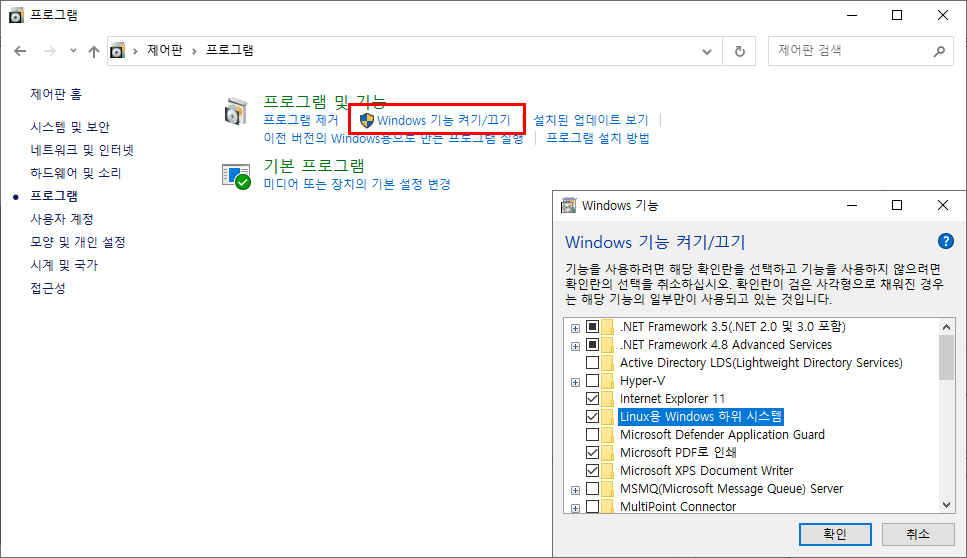
Task: Open 시스템 및 보안 category
Action: point(70,127)
